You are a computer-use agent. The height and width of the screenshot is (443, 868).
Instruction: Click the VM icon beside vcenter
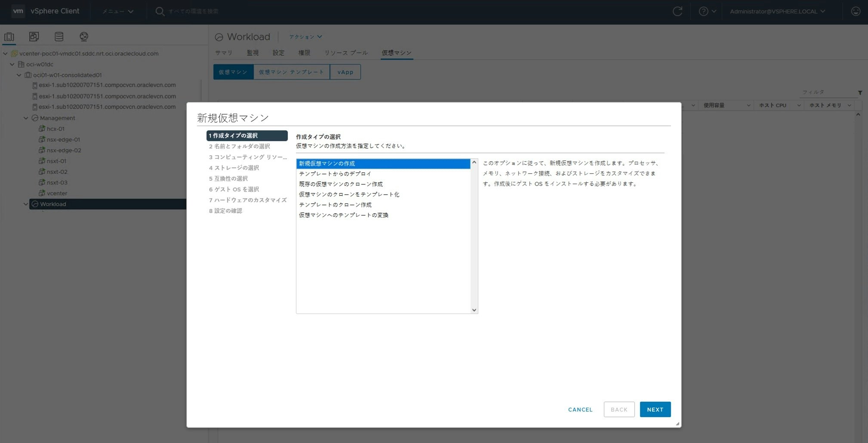(42, 193)
